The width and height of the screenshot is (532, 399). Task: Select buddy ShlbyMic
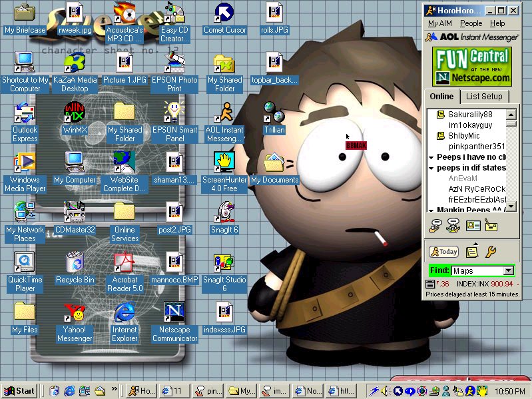coord(464,136)
